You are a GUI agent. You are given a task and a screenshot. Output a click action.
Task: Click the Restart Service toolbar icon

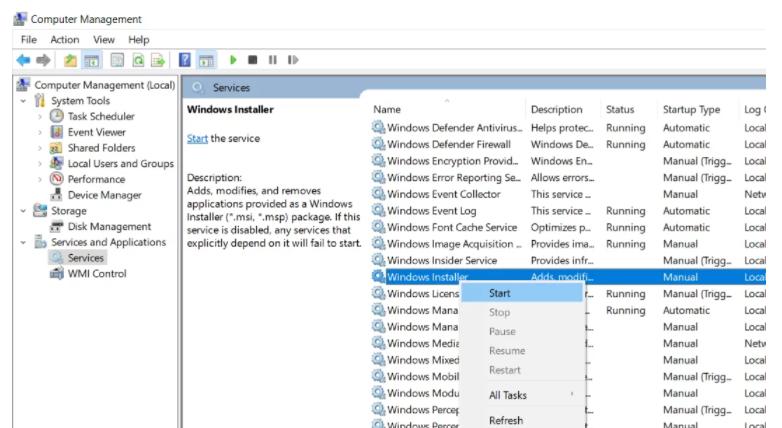(x=293, y=60)
